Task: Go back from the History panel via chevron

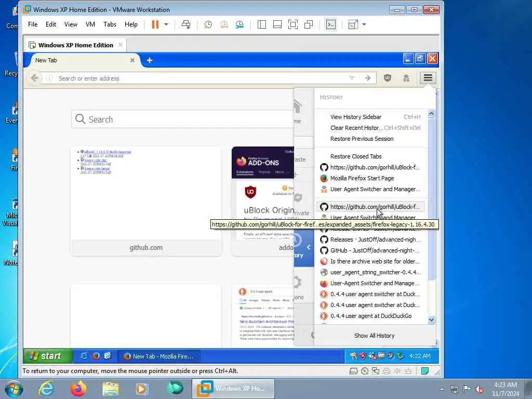Action: [x=309, y=247]
